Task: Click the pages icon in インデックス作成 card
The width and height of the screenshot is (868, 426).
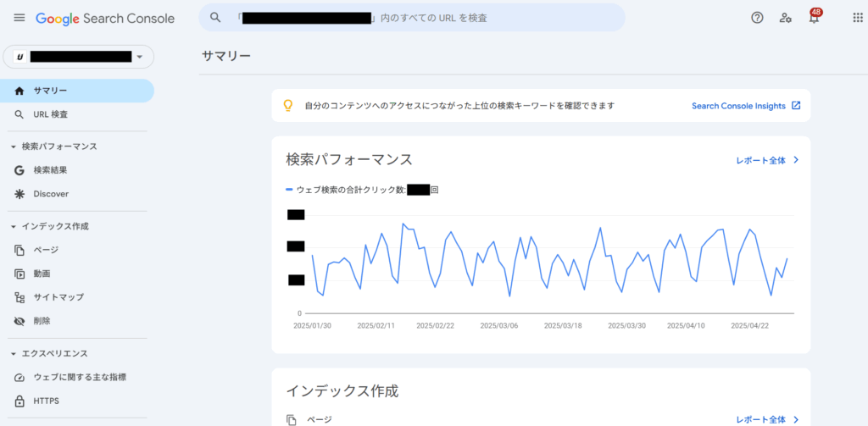Action: pos(292,420)
